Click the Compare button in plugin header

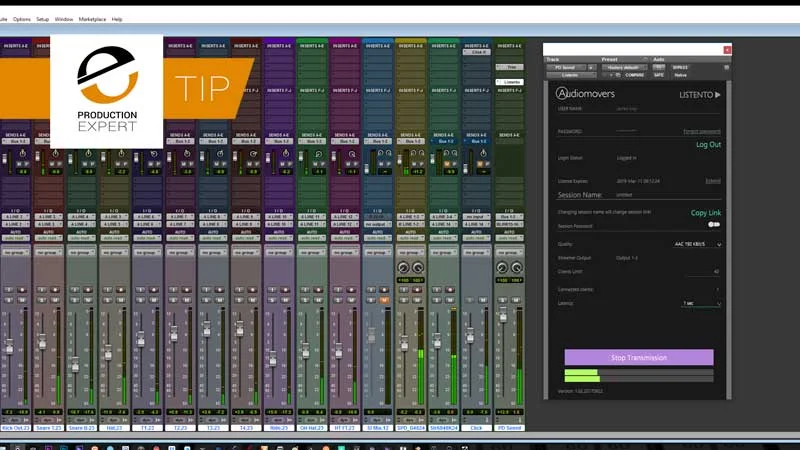pyautogui.click(x=634, y=75)
